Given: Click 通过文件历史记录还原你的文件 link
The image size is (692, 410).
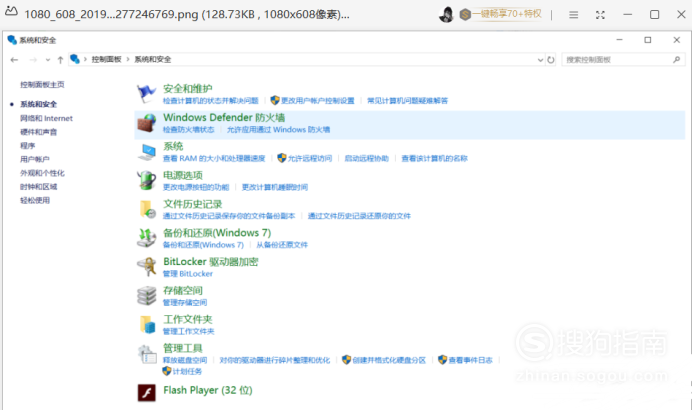Looking at the screenshot, I should point(359,216).
